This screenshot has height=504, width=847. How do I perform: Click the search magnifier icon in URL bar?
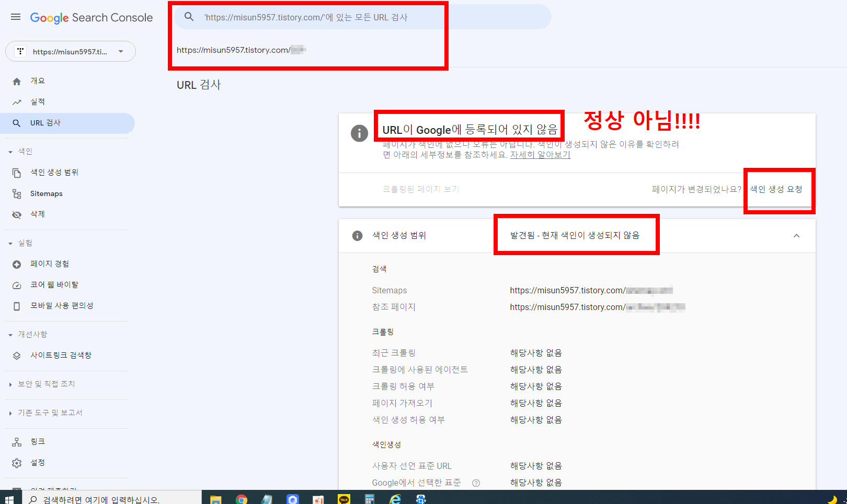[x=189, y=17]
